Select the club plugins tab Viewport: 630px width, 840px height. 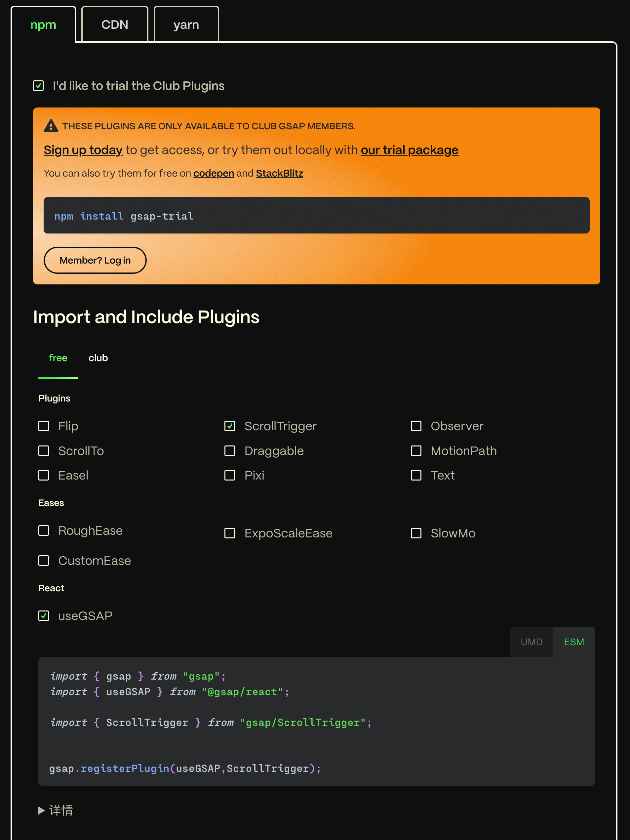pos(98,358)
